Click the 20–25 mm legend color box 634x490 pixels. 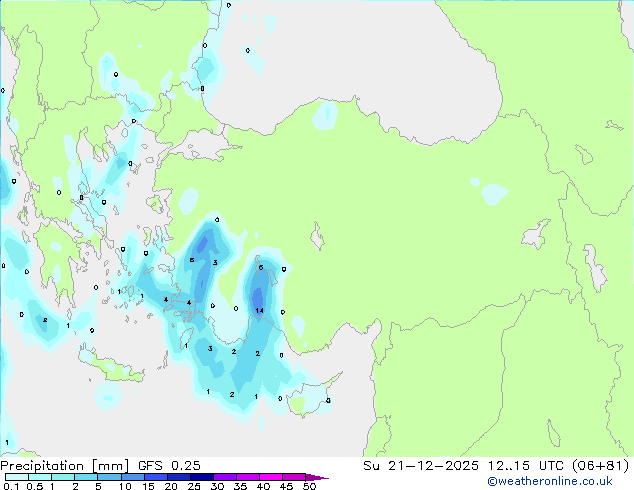click(x=178, y=477)
